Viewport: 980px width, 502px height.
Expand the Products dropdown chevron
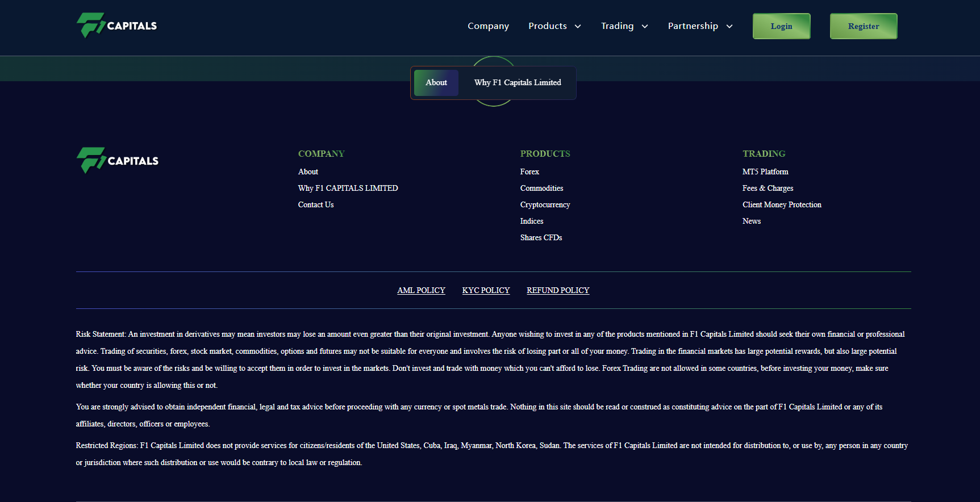tap(578, 26)
